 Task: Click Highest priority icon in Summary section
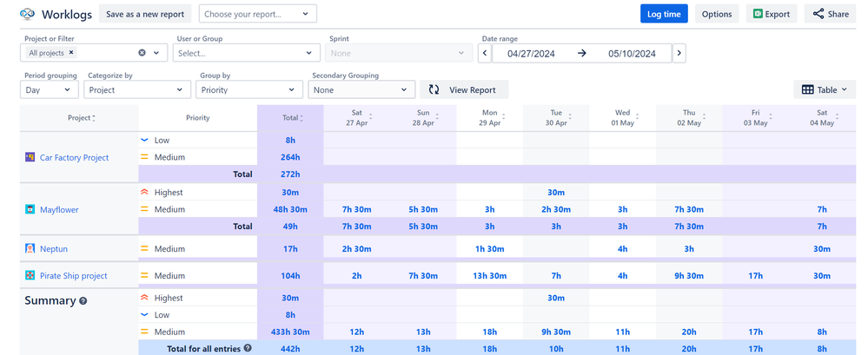[144, 298]
